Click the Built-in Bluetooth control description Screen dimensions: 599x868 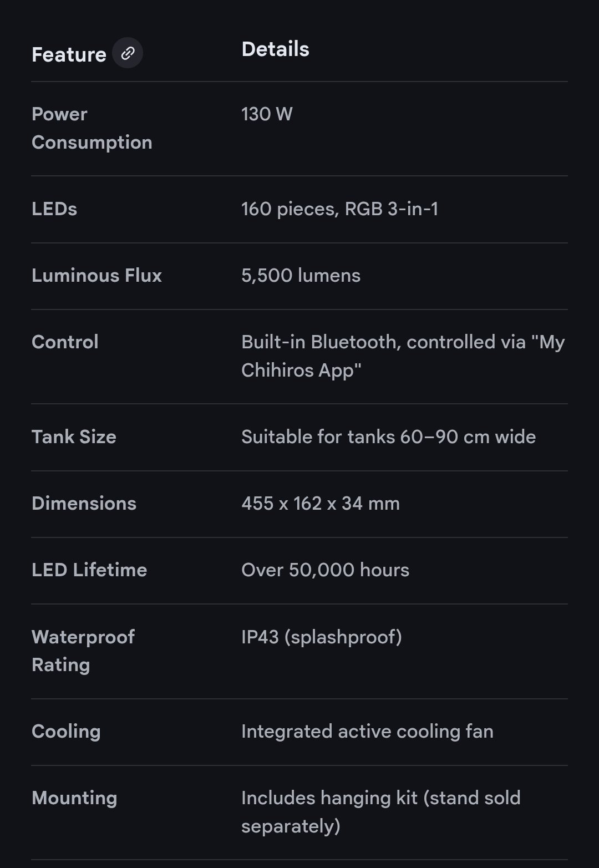pos(403,356)
